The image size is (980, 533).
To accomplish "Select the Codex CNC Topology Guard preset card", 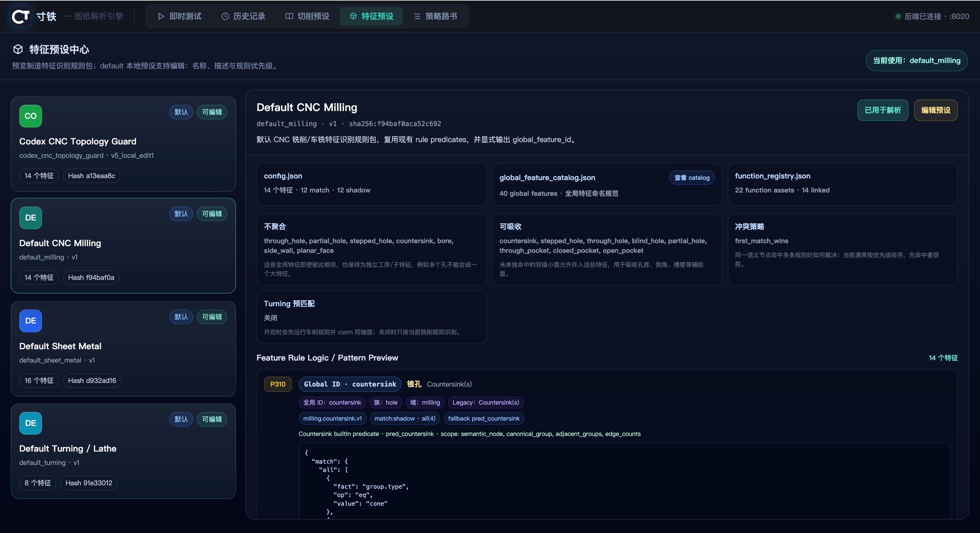I will tap(123, 144).
